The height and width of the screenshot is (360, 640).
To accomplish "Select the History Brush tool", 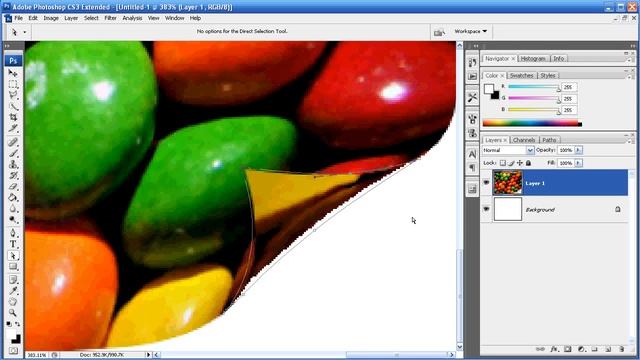I will pos(13,176).
